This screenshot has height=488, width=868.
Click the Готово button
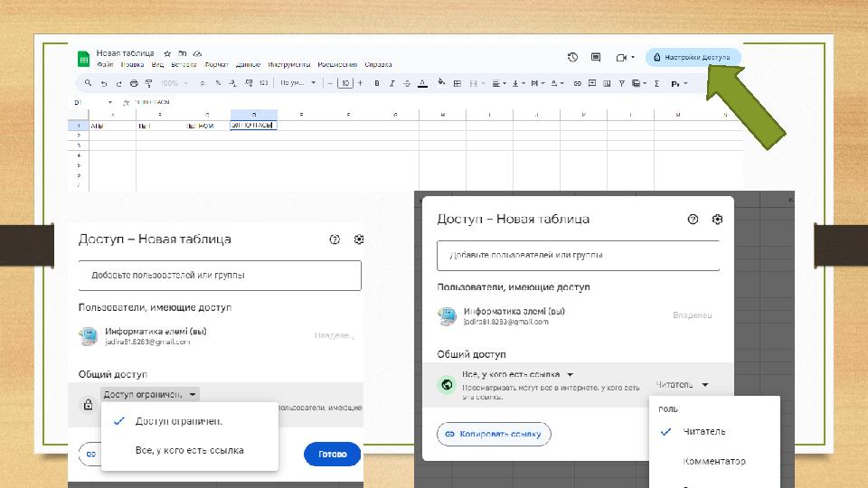332,455
